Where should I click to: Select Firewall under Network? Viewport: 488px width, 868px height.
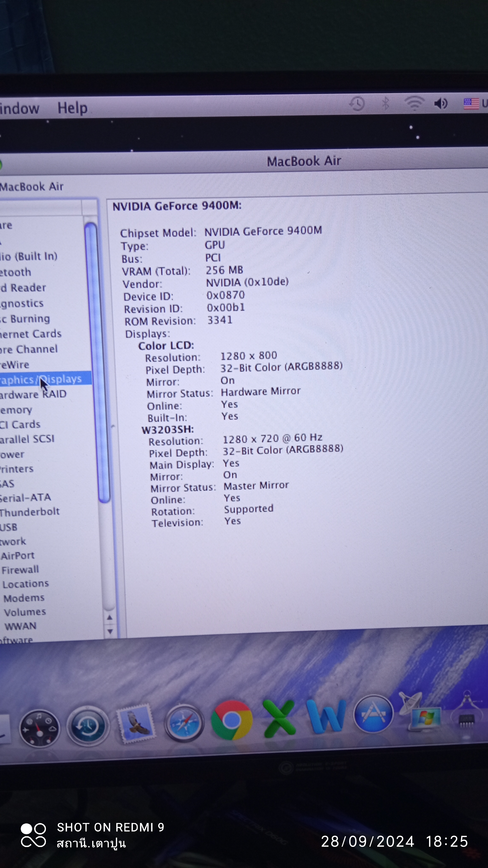tap(21, 570)
